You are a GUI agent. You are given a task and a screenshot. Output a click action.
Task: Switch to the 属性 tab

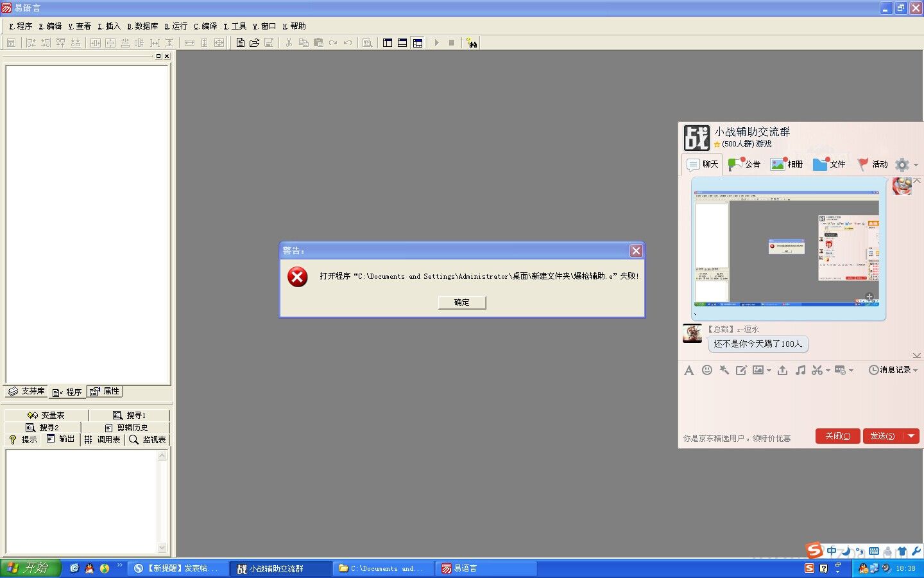coord(105,391)
